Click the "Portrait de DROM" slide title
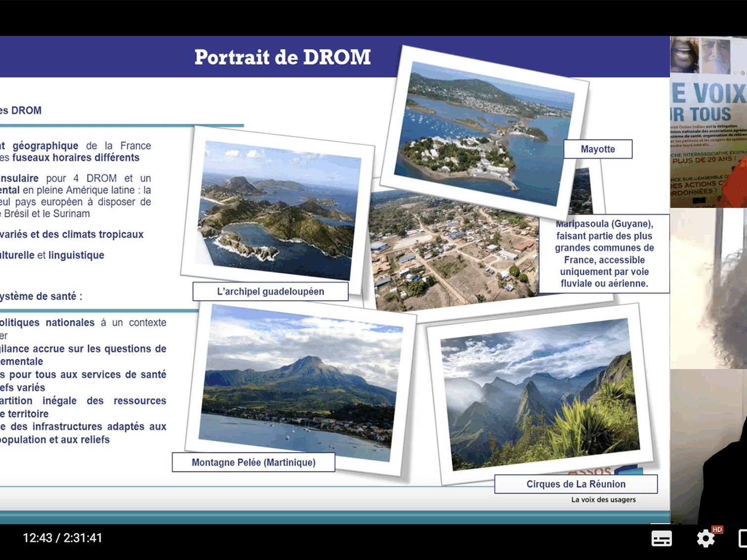The width and height of the screenshot is (747, 560). point(282,57)
